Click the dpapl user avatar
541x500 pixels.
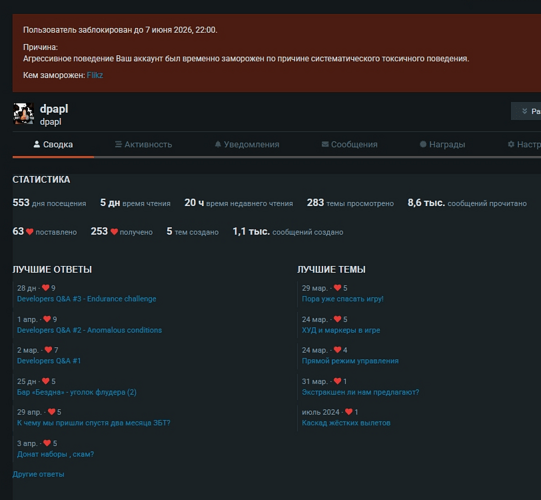click(x=23, y=114)
